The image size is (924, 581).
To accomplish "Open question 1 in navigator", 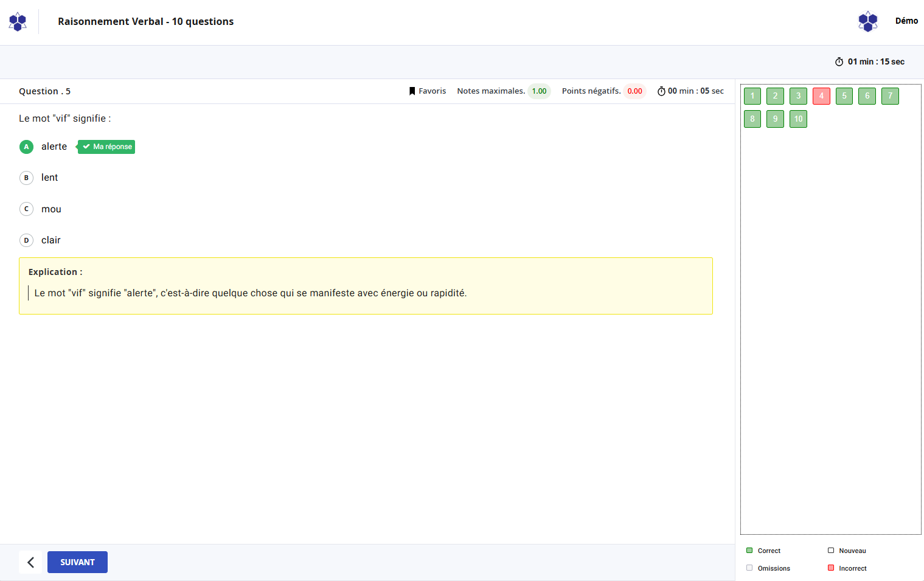I will pyautogui.click(x=752, y=96).
